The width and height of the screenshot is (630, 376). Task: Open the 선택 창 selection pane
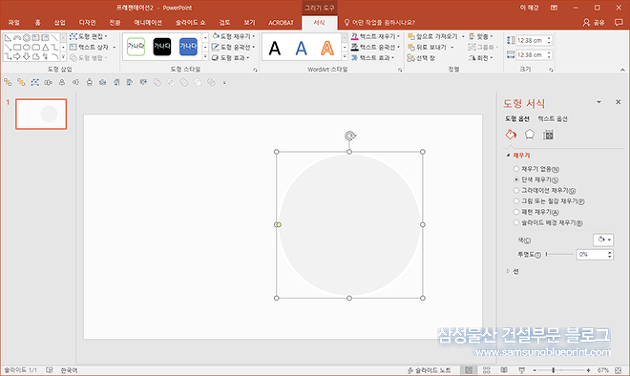click(421, 58)
